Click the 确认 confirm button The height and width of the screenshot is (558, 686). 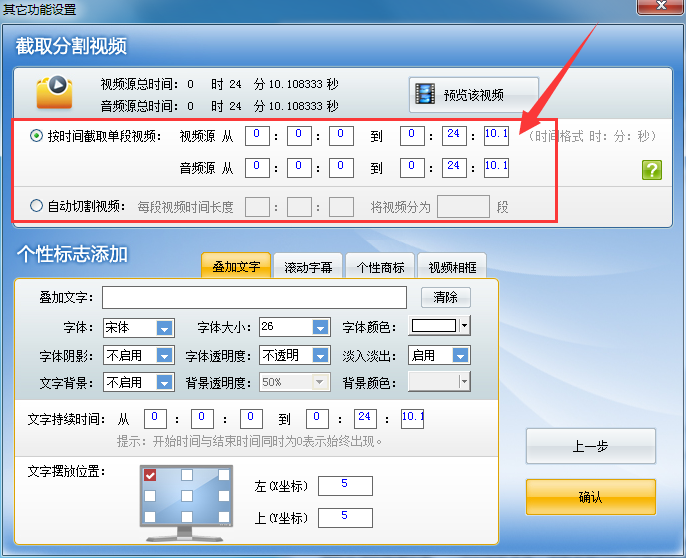point(590,497)
